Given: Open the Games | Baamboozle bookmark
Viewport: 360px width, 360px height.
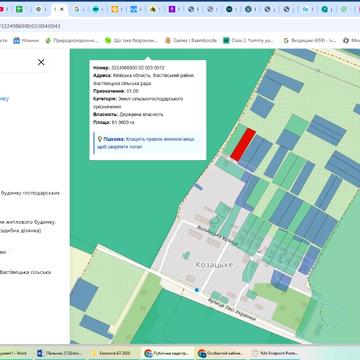Looking at the screenshot, I should 191,41.
